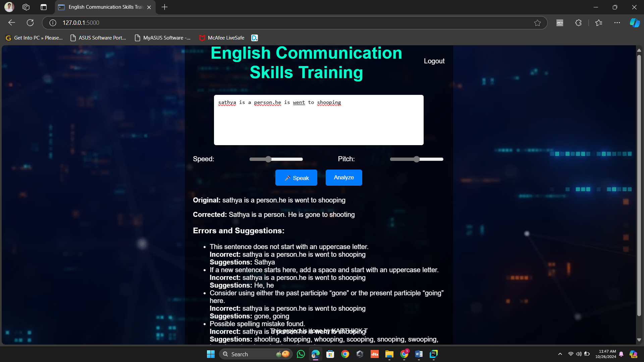Open Copilot sidebar icon in browser
Screen dimensions: 644x362
[x=635, y=23]
